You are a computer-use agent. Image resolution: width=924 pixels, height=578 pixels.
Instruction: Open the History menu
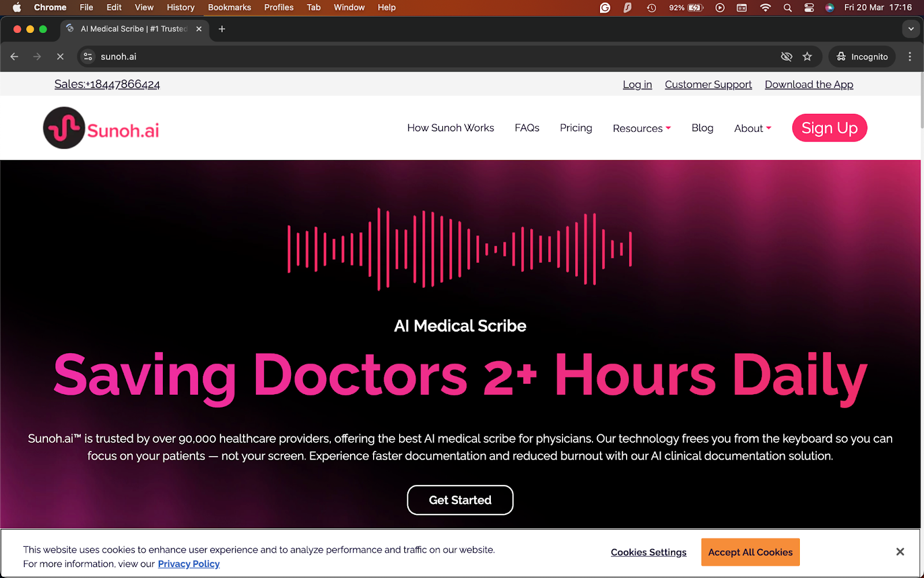pos(181,8)
